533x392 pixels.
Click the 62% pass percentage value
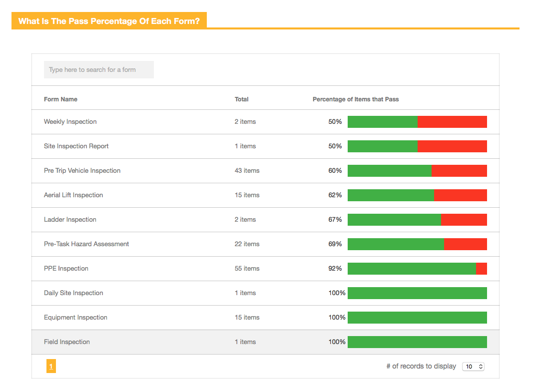tap(335, 195)
